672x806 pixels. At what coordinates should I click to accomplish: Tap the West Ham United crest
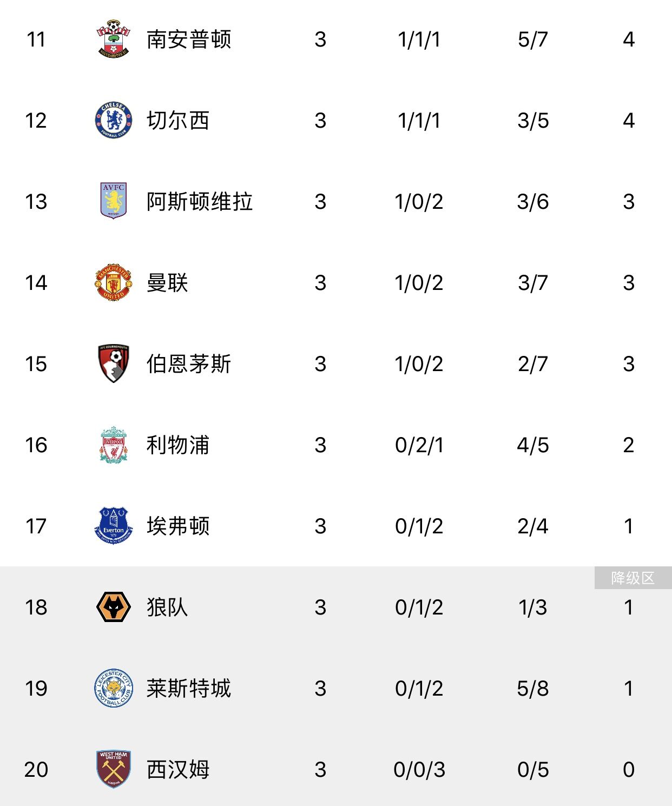(113, 769)
